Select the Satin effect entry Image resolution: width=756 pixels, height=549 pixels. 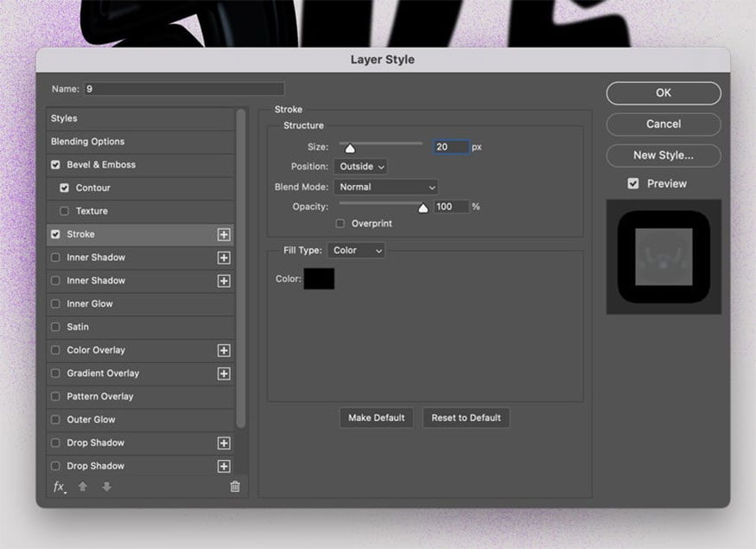(78, 327)
